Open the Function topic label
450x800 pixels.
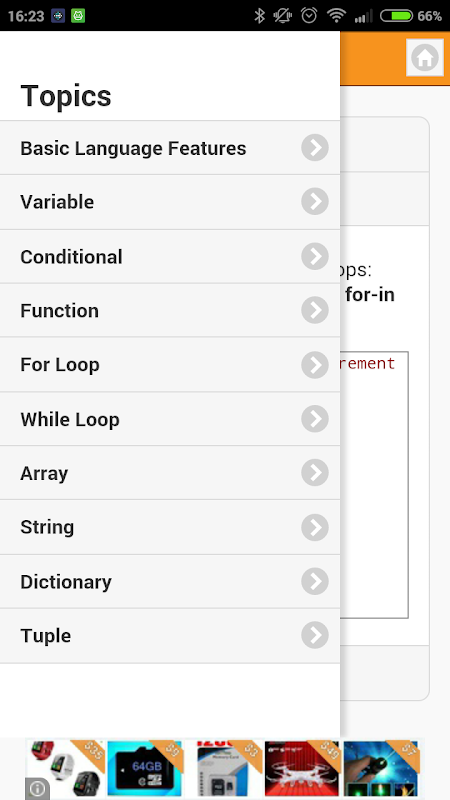pyautogui.click(x=60, y=311)
